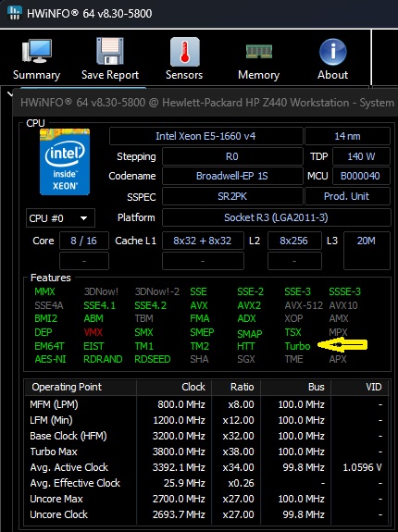Click the Platform value Socket R3 (LGA2011-3)
Viewport: 398px width, 532px height.
[x=277, y=217]
